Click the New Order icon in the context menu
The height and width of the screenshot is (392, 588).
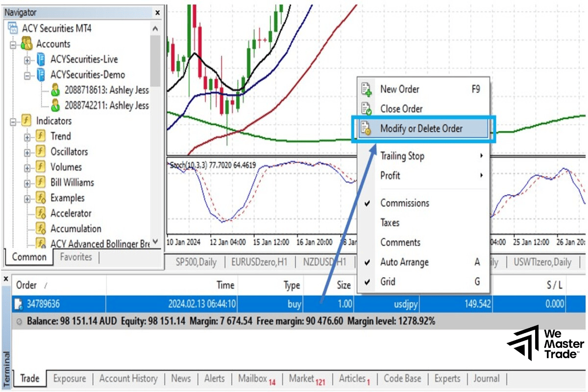point(366,89)
